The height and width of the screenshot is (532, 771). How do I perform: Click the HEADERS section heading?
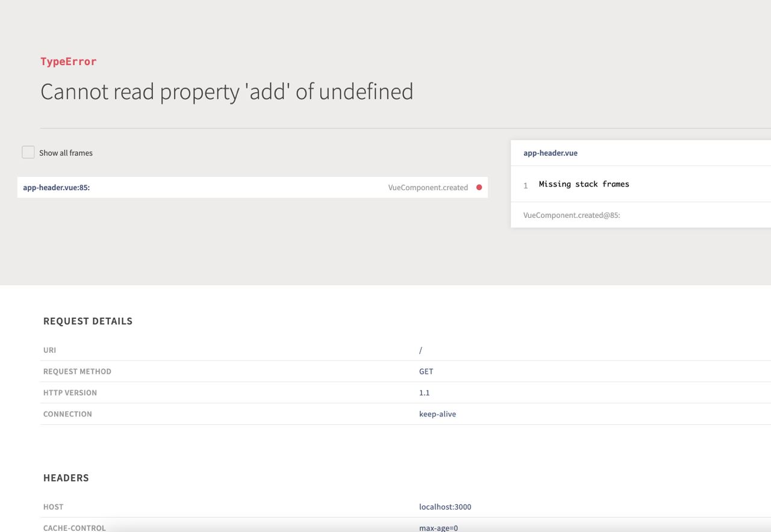pos(66,478)
